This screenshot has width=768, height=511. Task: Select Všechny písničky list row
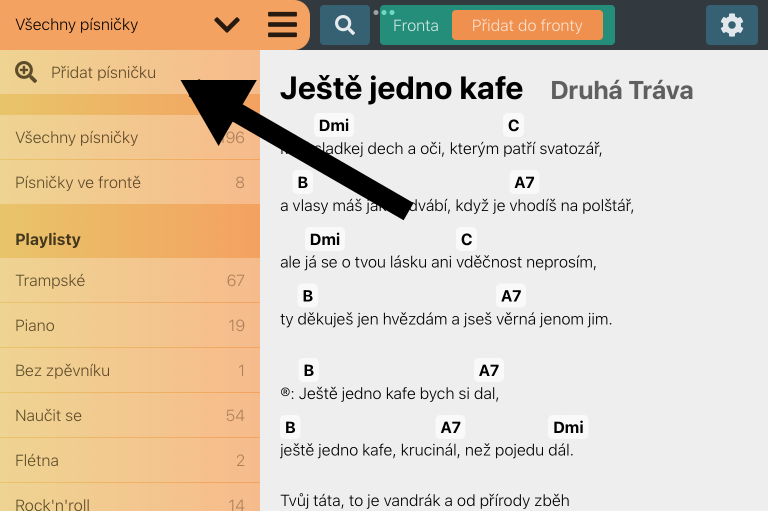click(x=130, y=137)
